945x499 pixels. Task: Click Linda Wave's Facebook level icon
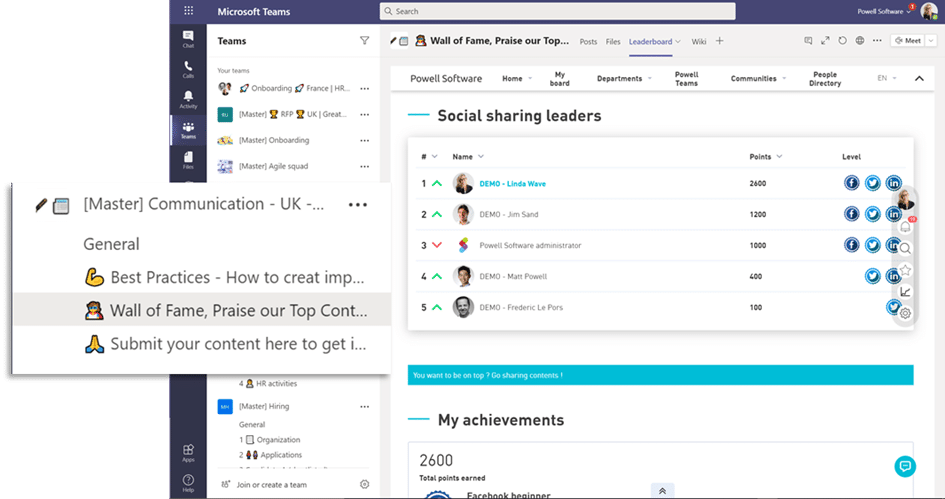tap(852, 184)
